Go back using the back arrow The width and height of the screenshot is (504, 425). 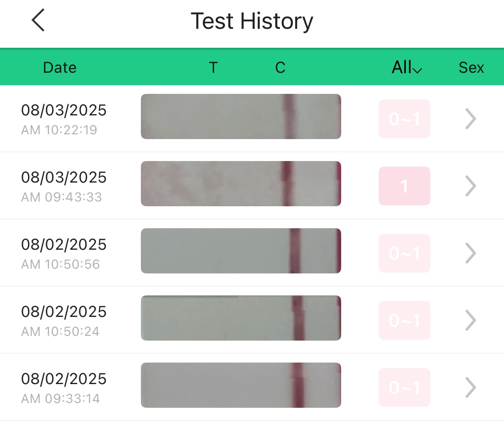point(38,21)
